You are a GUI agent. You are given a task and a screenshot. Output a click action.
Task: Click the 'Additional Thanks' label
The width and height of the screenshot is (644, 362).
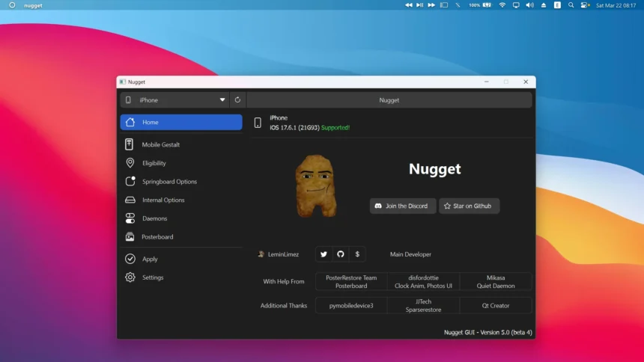pyautogui.click(x=283, y=305)
